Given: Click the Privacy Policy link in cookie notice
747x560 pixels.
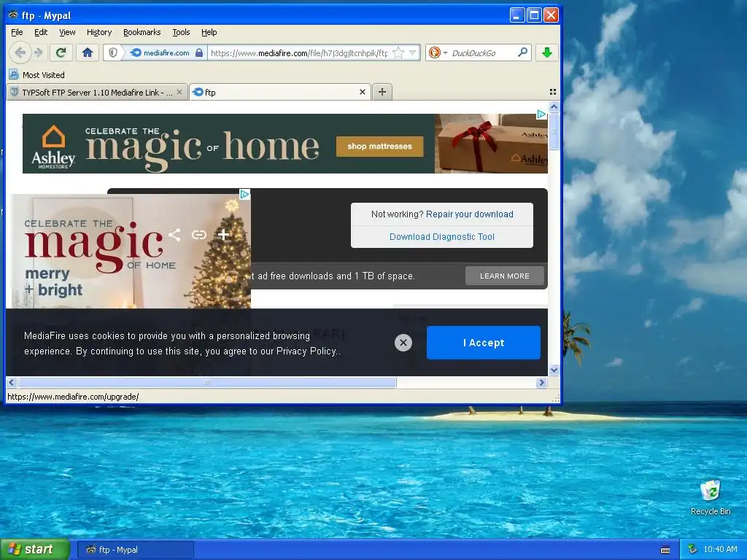Looking at the screenshot, I should point(306,351).
